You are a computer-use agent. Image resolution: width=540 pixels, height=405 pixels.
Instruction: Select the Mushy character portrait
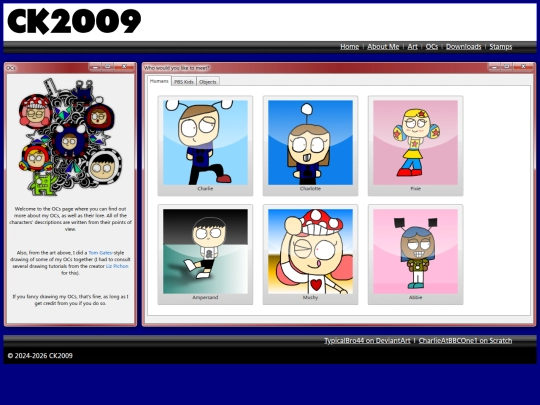[310, 251]
